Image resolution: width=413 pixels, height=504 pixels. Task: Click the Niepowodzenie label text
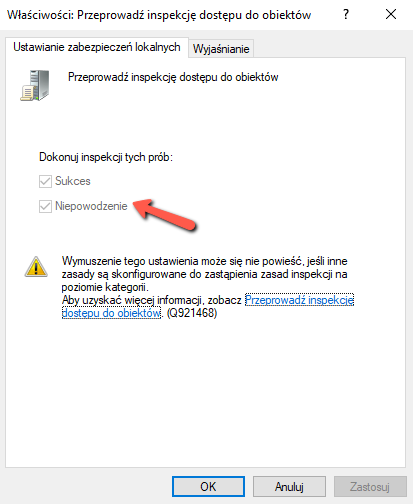pyautogui.click(x=91, y=206)
